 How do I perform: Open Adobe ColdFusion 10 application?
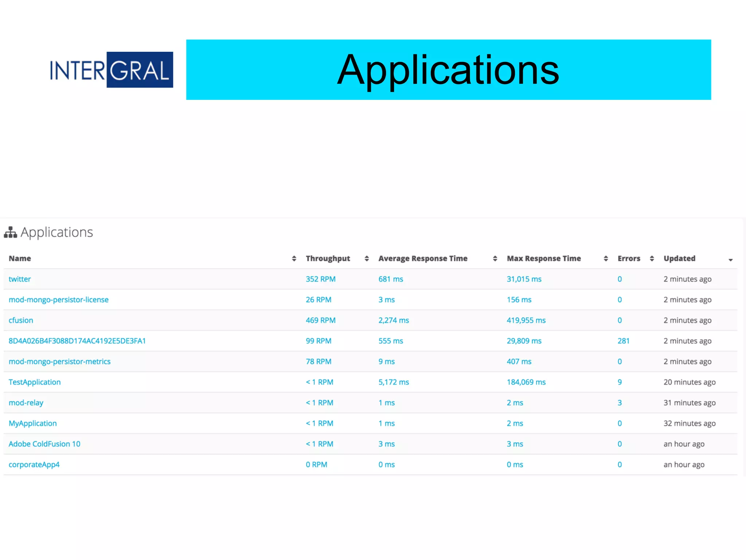click(x=44, y=444)
